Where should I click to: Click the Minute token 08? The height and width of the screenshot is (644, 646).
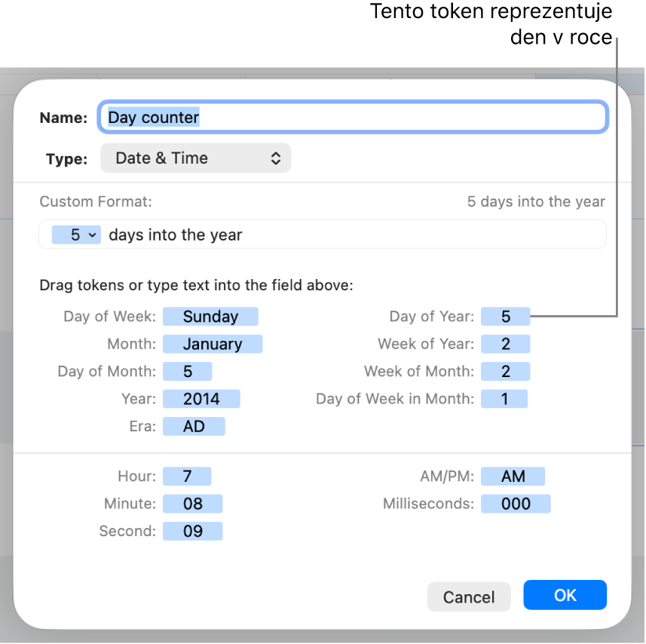point(192,504)
